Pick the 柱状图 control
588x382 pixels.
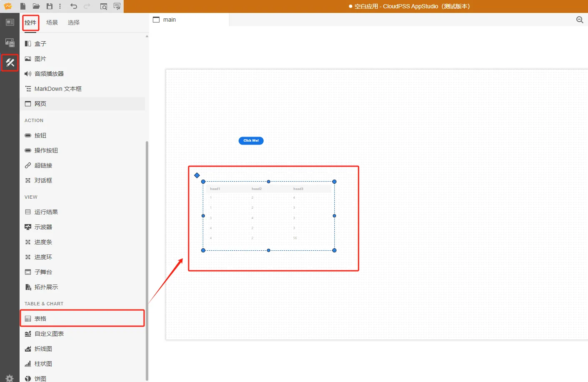[x=82, y=364]
